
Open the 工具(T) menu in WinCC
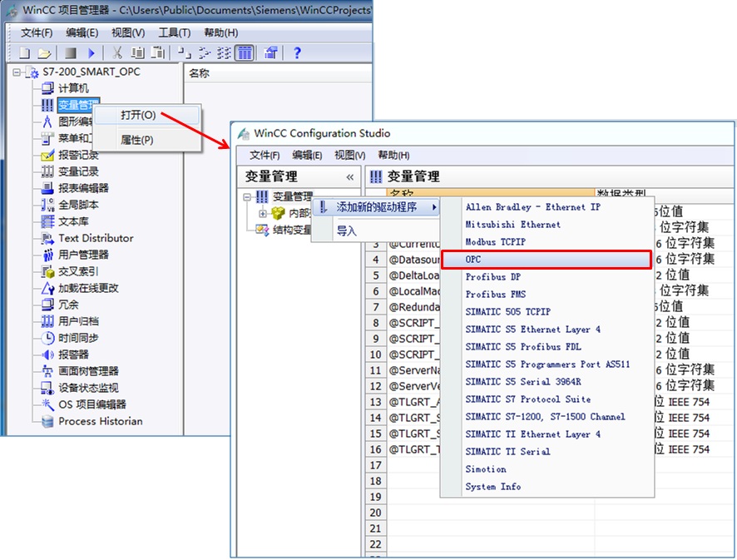174,32
